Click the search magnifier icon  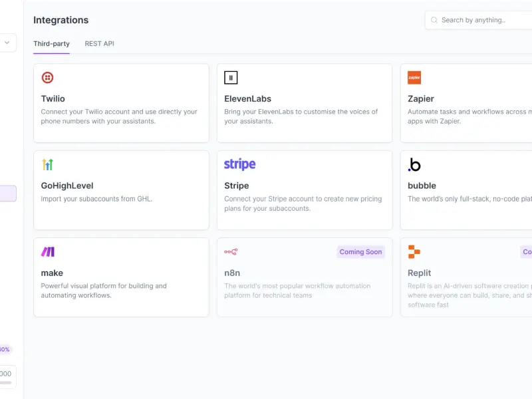click(x=434, y=21)
